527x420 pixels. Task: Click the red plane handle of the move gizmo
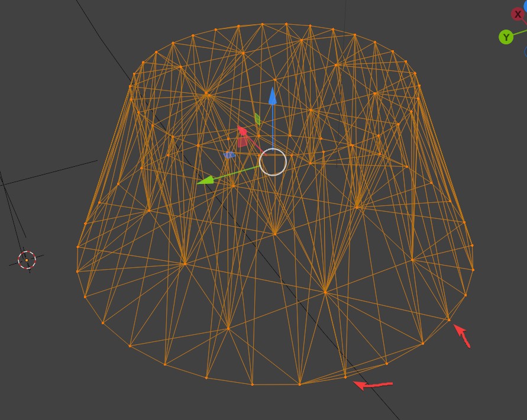coord(243,142)
